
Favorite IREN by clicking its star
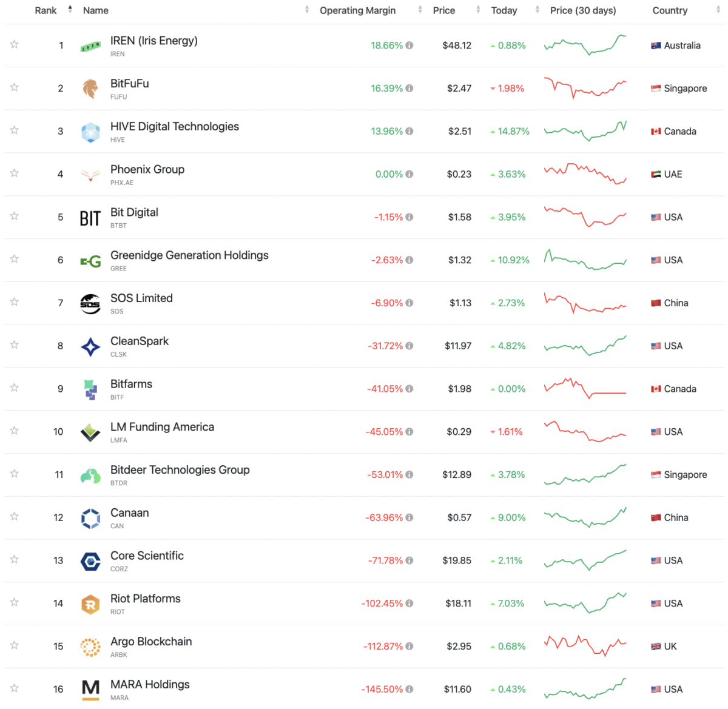(x=13, y=45)
